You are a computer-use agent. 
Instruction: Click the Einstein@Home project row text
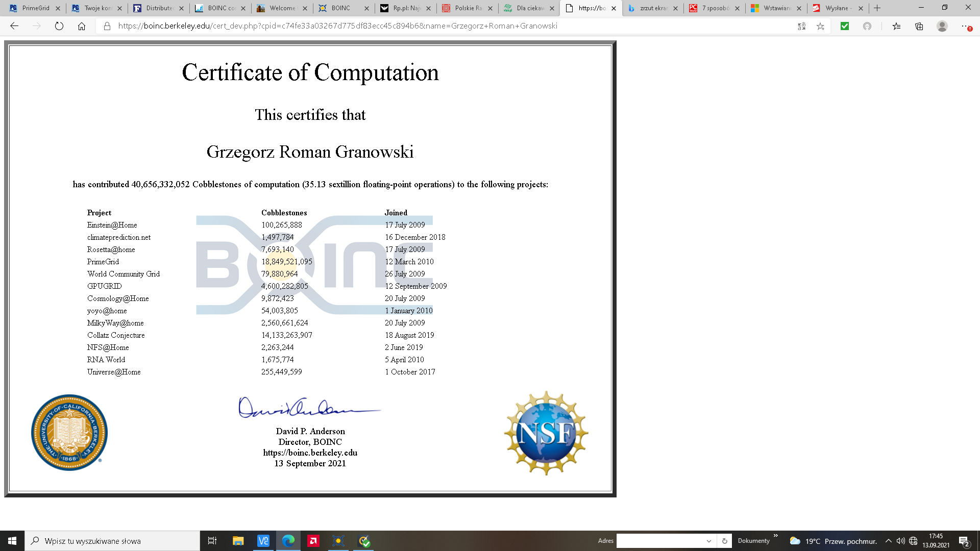tap(112, 225)
